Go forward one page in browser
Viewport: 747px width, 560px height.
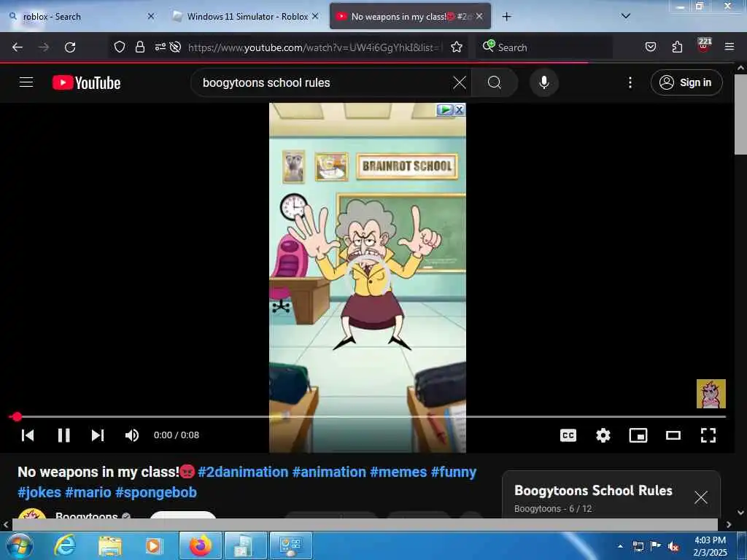coord(44,47)
